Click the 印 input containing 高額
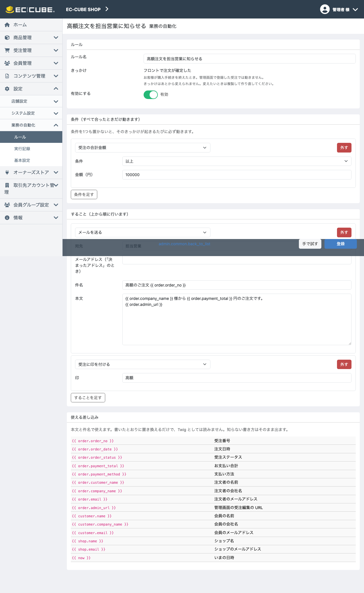 click(x=237, y=378)
